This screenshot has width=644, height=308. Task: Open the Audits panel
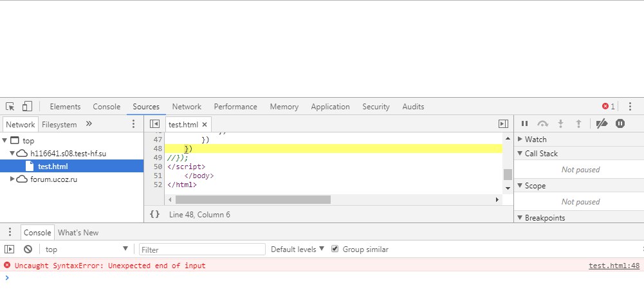point(413,107)
